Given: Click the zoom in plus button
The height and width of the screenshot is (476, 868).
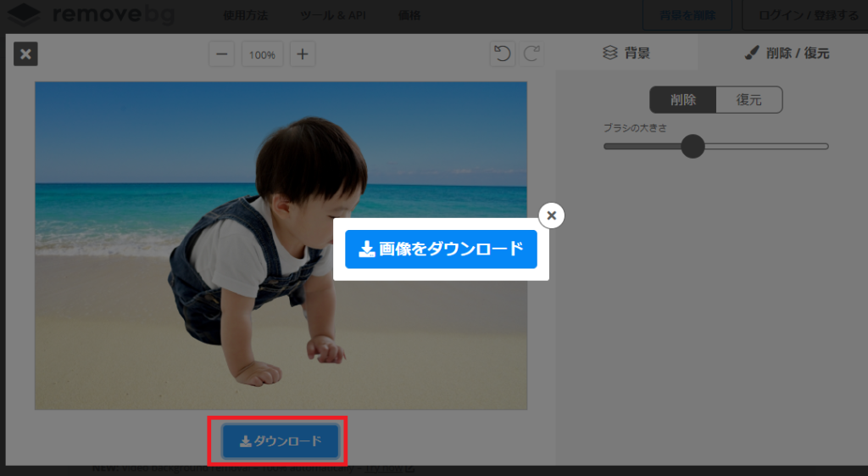Looking at the screenshot, I should pyautogui.click(x=303, y=54).
